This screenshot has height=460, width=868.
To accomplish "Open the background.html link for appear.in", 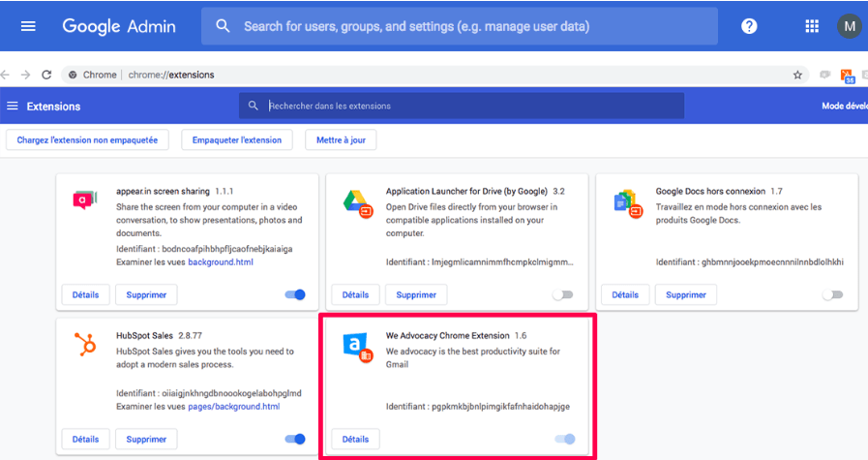I will (221, 262).
